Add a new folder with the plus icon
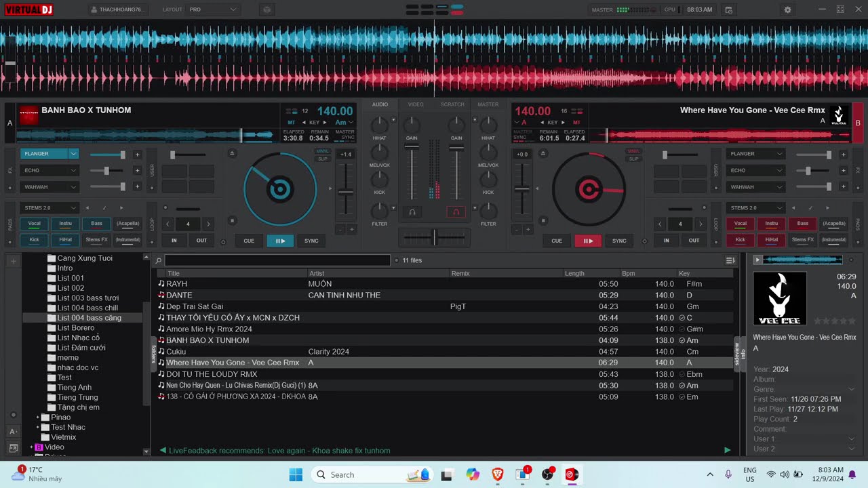The image size is (868, 488). click(13, 261)
